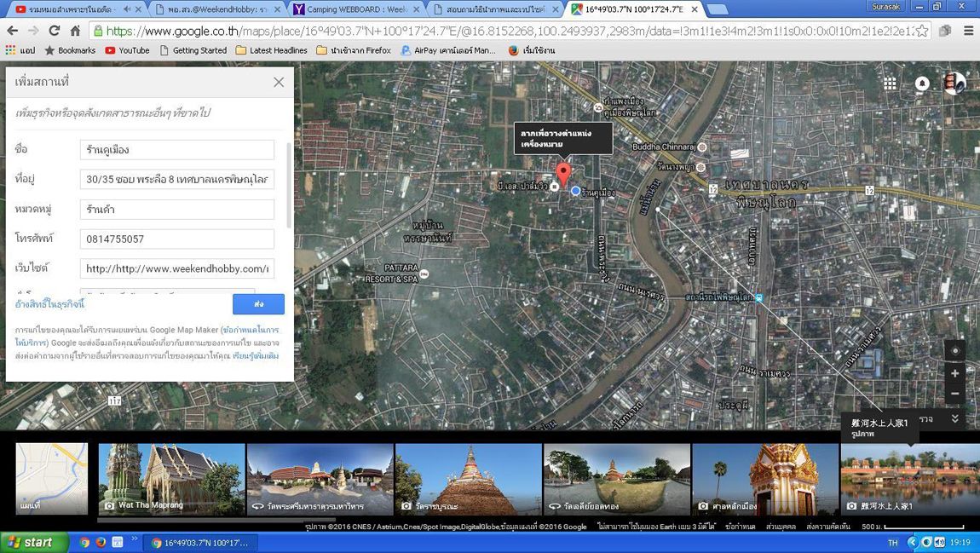The image size is (980, 553).
Task: Show my location on map
Action: tap(955, 351)
